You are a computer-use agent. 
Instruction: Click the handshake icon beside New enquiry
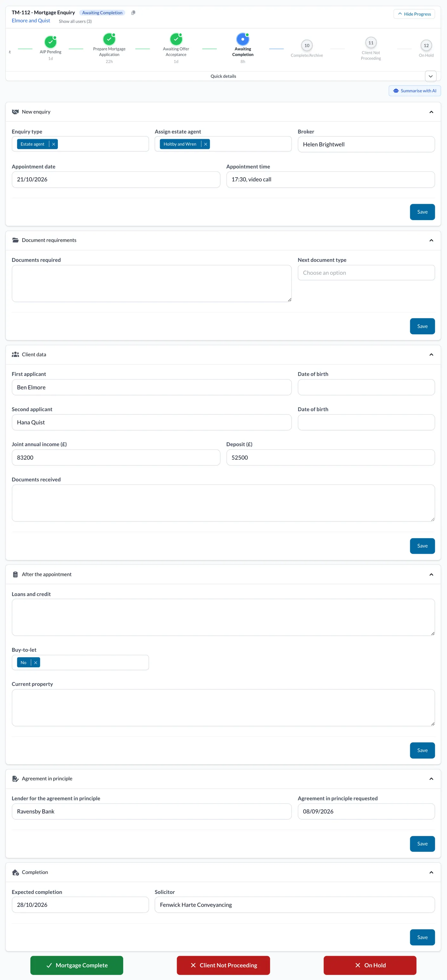click(x=15, y=112)
